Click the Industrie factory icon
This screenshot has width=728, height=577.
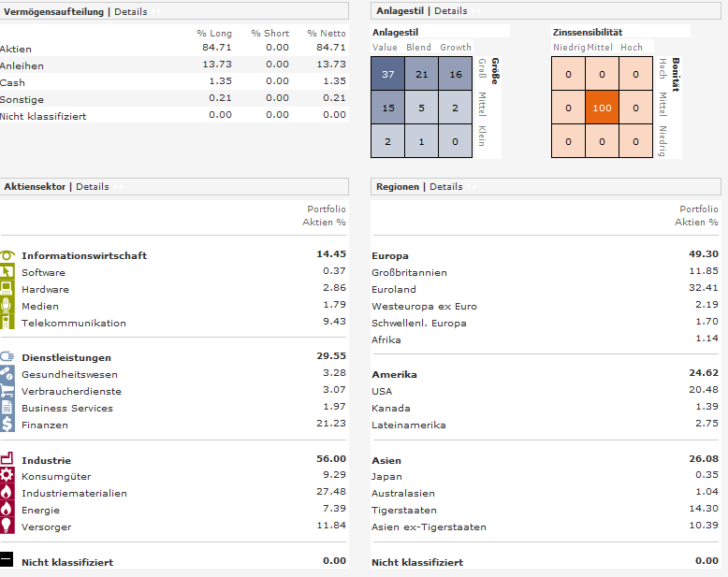coord(7,459)
